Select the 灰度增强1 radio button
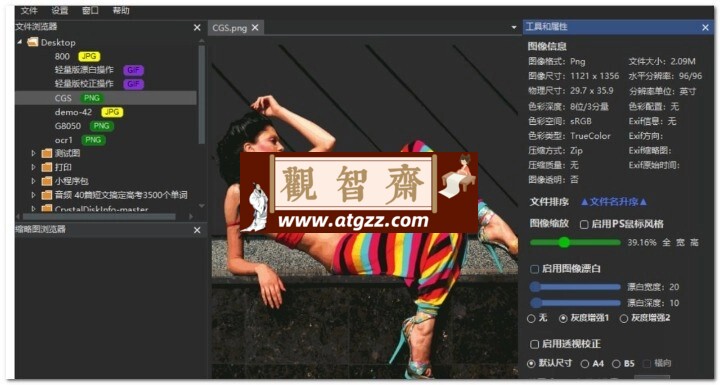720x385 pixels. click(x=563, y=318)
